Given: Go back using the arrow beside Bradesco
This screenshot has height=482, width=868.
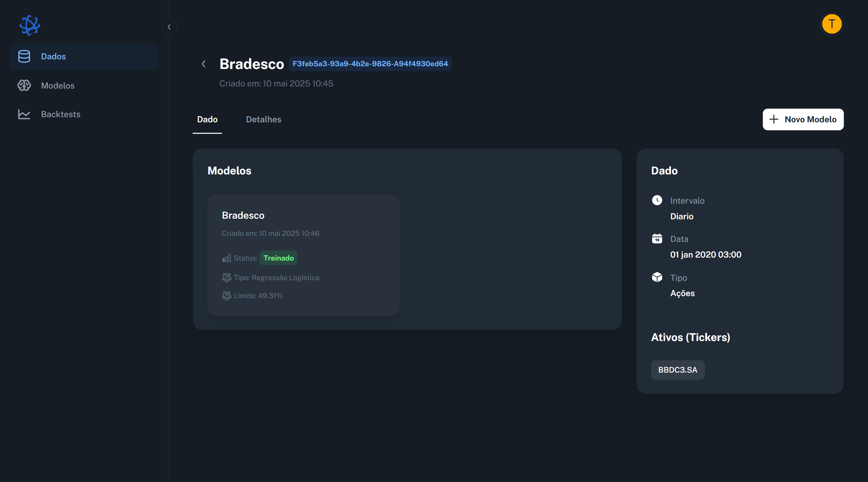Looking at the screenshot, I should tap(203, 64).
